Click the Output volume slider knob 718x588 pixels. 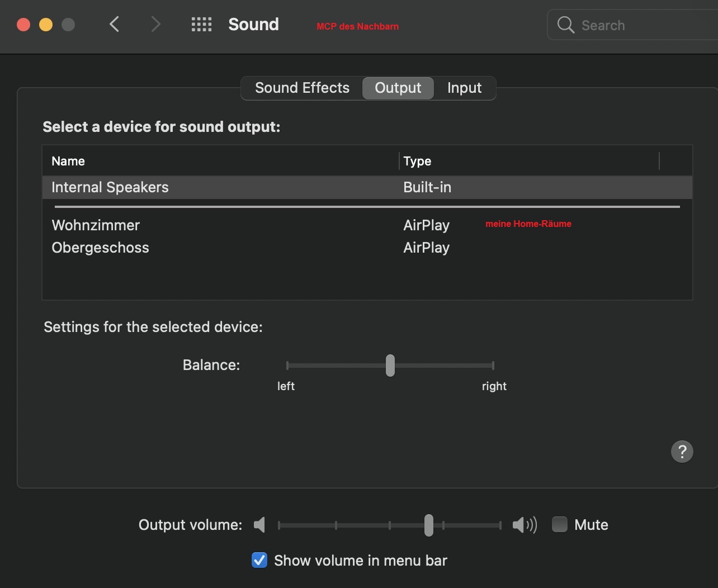coord(428,525)
